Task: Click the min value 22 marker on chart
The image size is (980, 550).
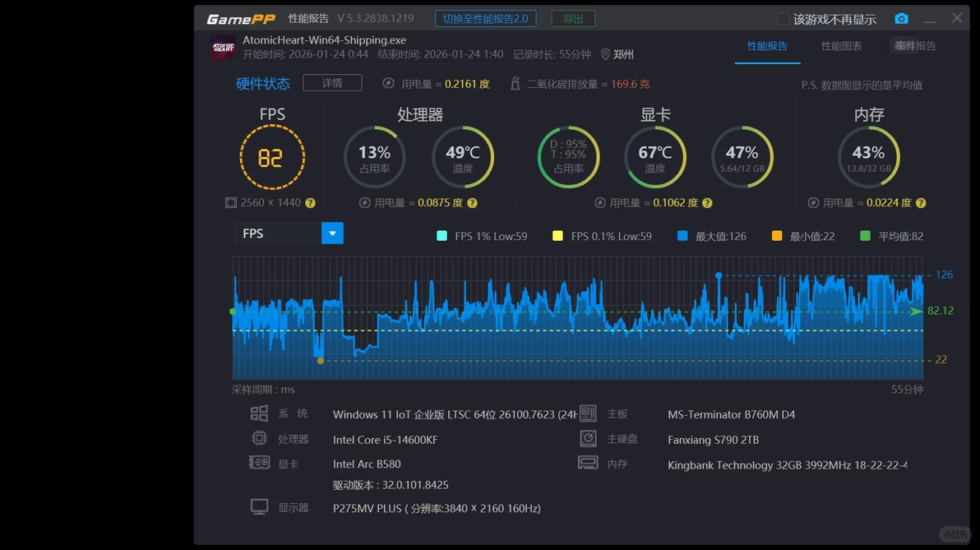Action: point(320,361)
